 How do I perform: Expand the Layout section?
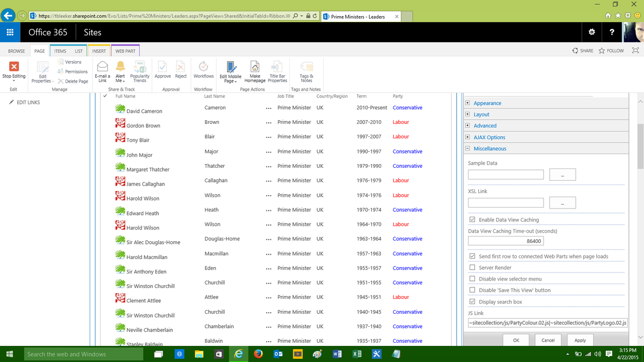(x=467, y=114)
